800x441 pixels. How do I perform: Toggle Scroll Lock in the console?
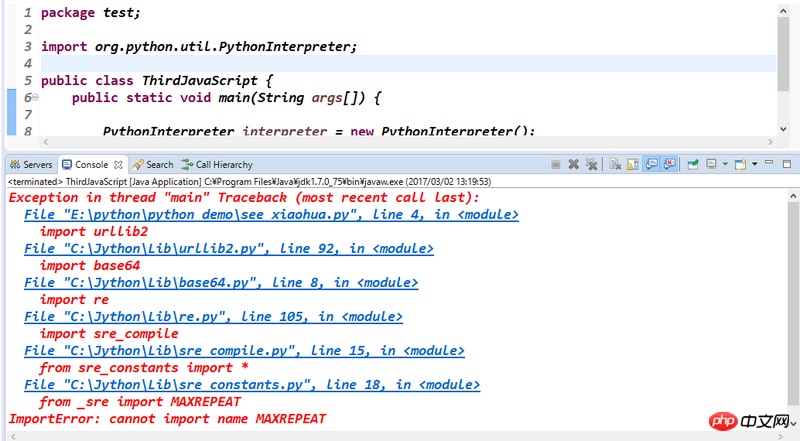tap(633, 164)
